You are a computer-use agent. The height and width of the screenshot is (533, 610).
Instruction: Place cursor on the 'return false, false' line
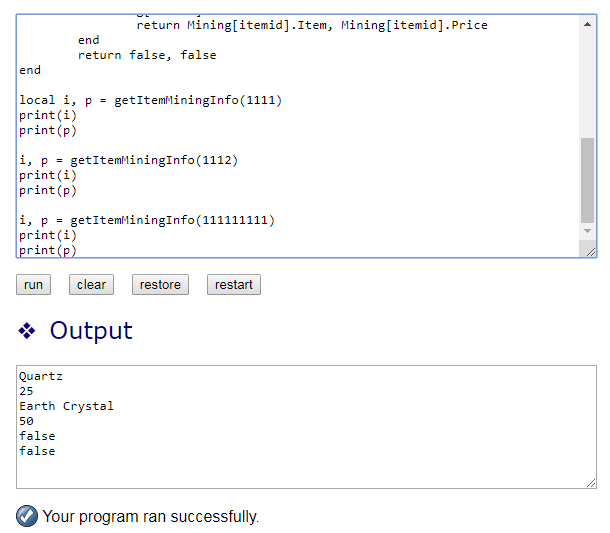click(x=147, y=55)
